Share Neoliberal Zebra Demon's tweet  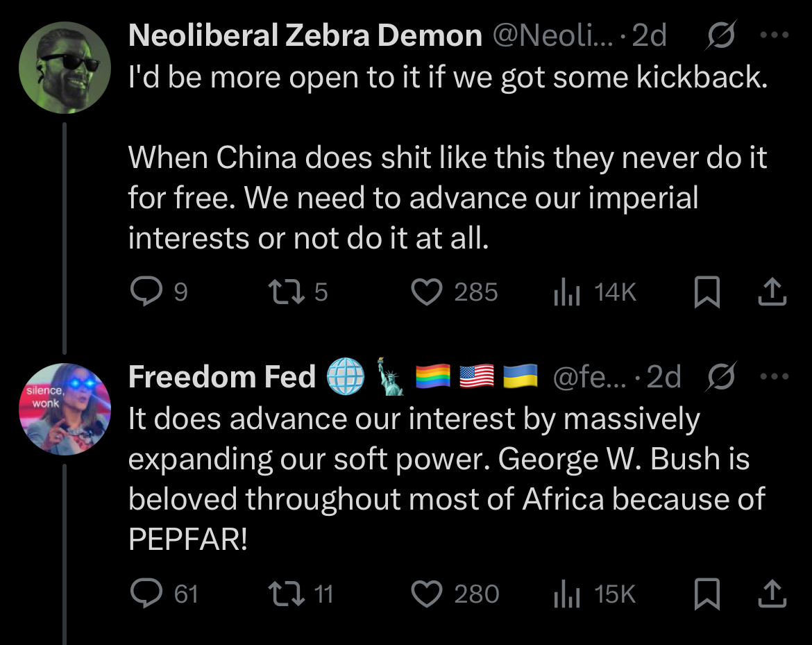pyautogui.click(x=772, y=292)
